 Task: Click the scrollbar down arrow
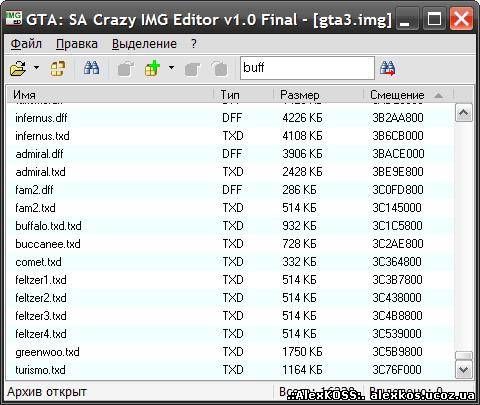coord(464,370)
